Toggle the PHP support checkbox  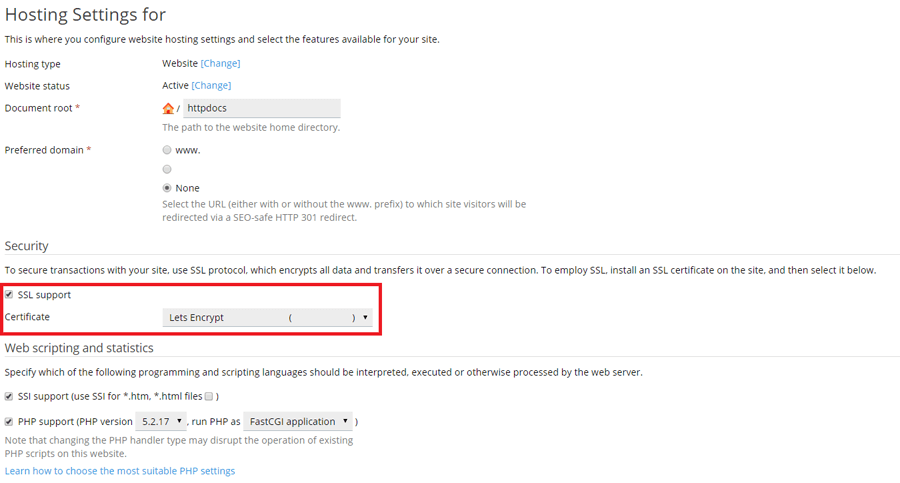point(9,422)
